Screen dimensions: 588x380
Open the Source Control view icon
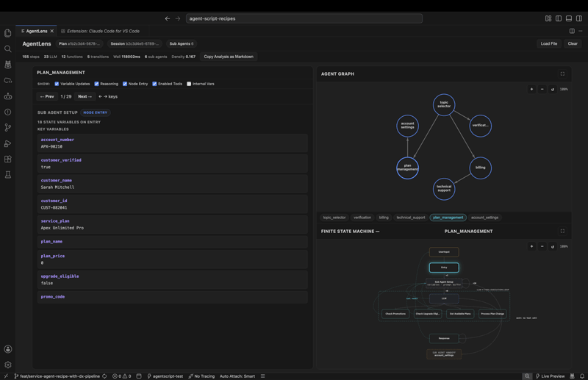click(7, 128)
